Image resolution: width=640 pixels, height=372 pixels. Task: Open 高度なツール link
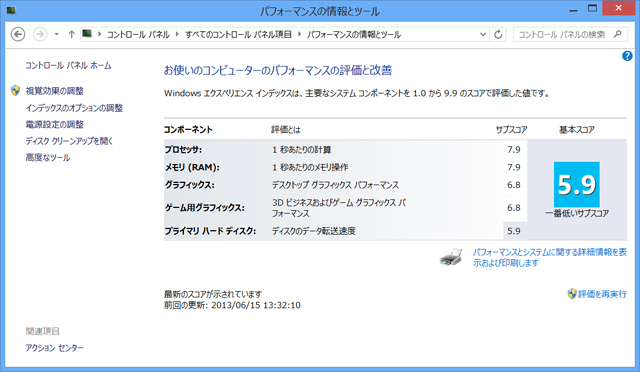[x=48, y=158]
